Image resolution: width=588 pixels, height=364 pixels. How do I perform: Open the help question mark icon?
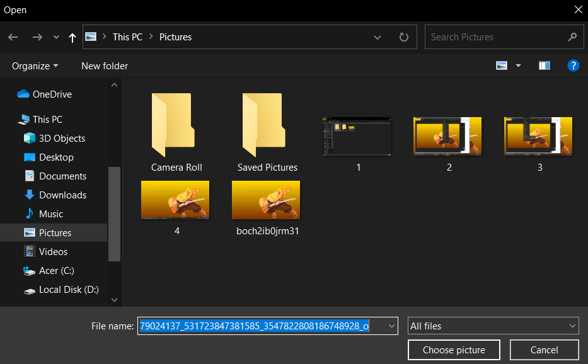tap(573, 65)
